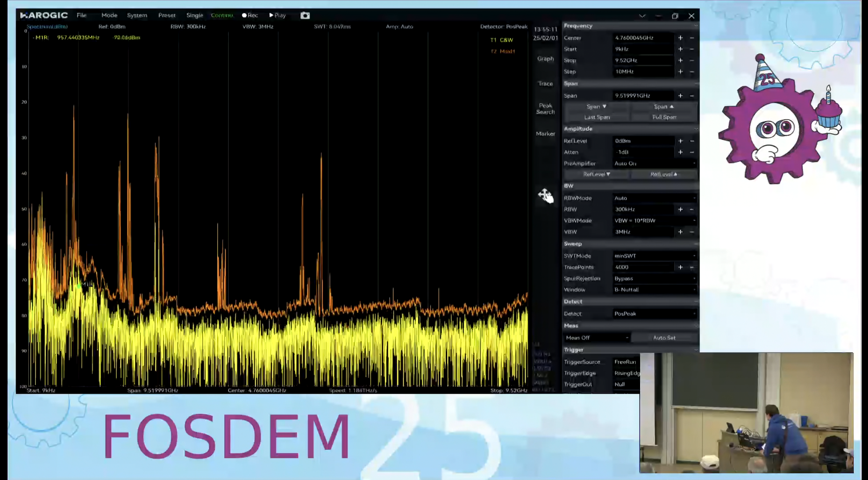Open the Detect PosPeak dropdown
Viewport: 868px width, 480px height.
click(x=654, y=314)
